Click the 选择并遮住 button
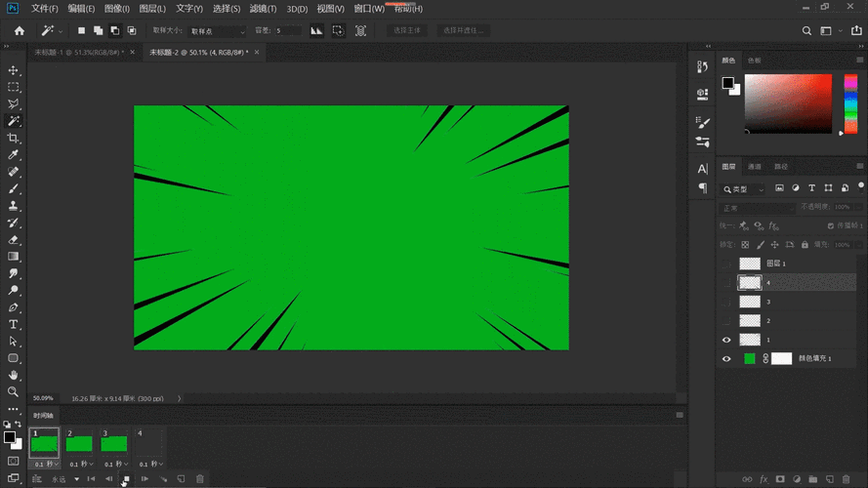The height and width of the screenshot is (488, 868). click(x=463, y=31)
